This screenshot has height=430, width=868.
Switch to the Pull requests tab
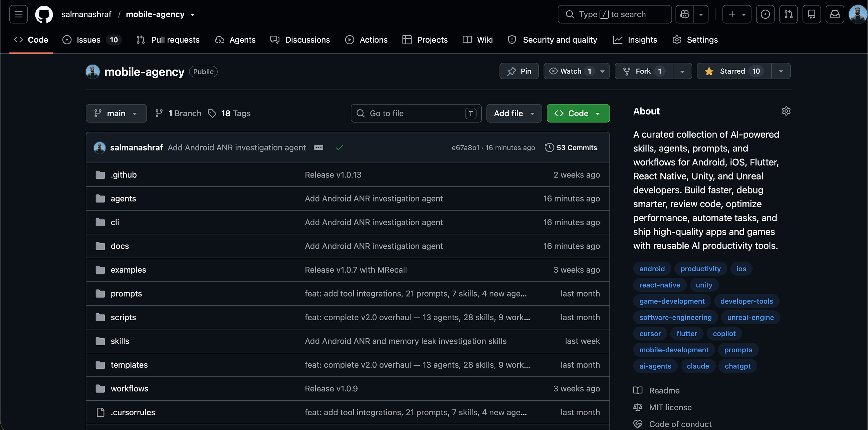168,40
